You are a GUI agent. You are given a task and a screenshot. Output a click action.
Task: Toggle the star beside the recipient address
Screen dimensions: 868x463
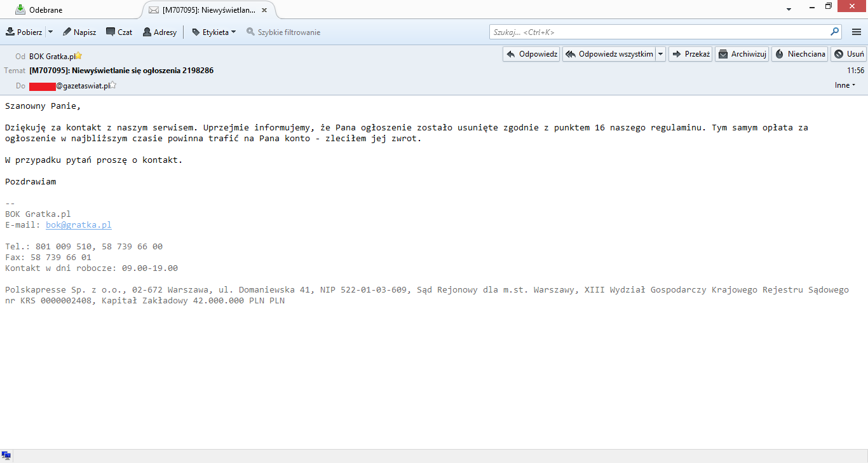click(x=114, y=85)
